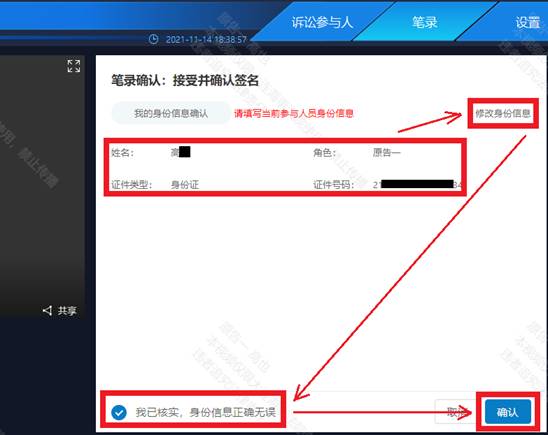Click the clock icon beside the timestamp
Screen dimensions: 548x435
(153, 39)
